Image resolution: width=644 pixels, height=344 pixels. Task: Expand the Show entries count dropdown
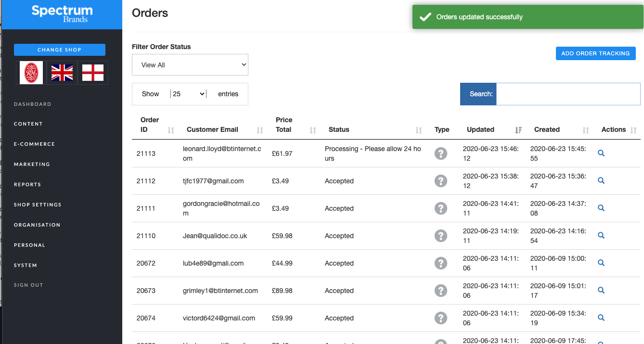click(x=189, y=94)
